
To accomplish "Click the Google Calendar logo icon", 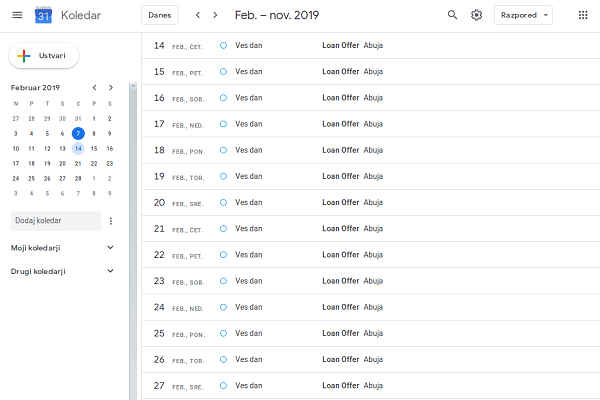I will 43,15.
